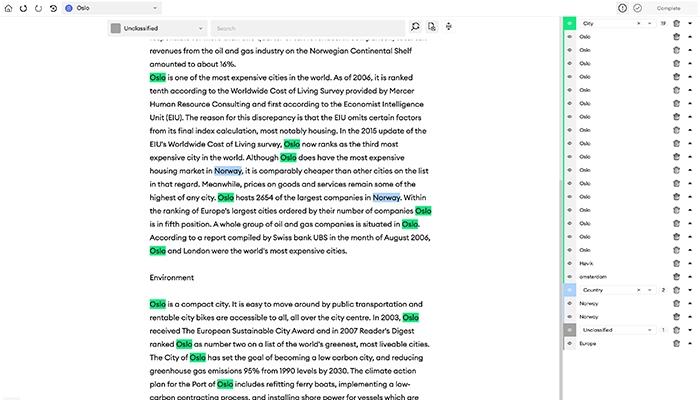Delete the entire City group
The width and height of the screenshot is (700, 400).
click(676, 23)
